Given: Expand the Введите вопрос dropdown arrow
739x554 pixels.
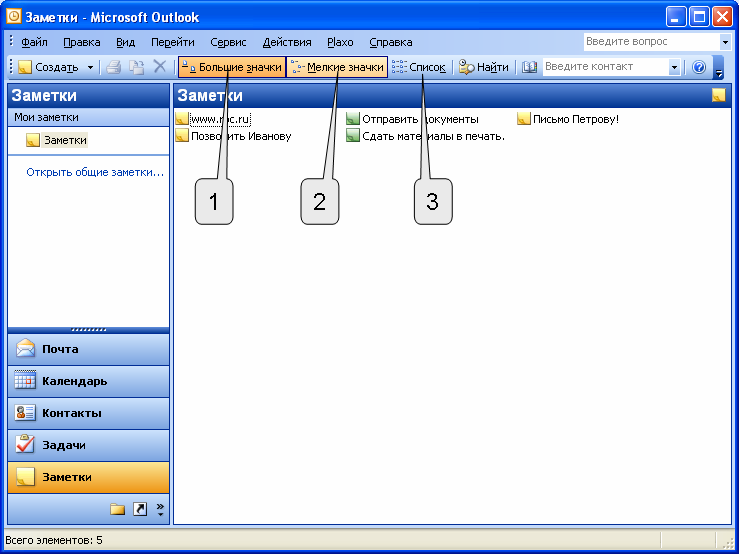Looking at the screenshot, I should tap(725, 42).
